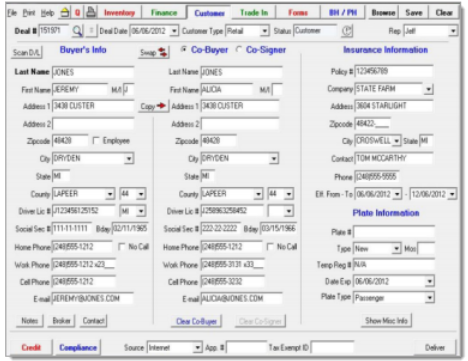This screenshot has width=468, height=361.
Task: Switch to the Customer tab
Action: point(209,13)
